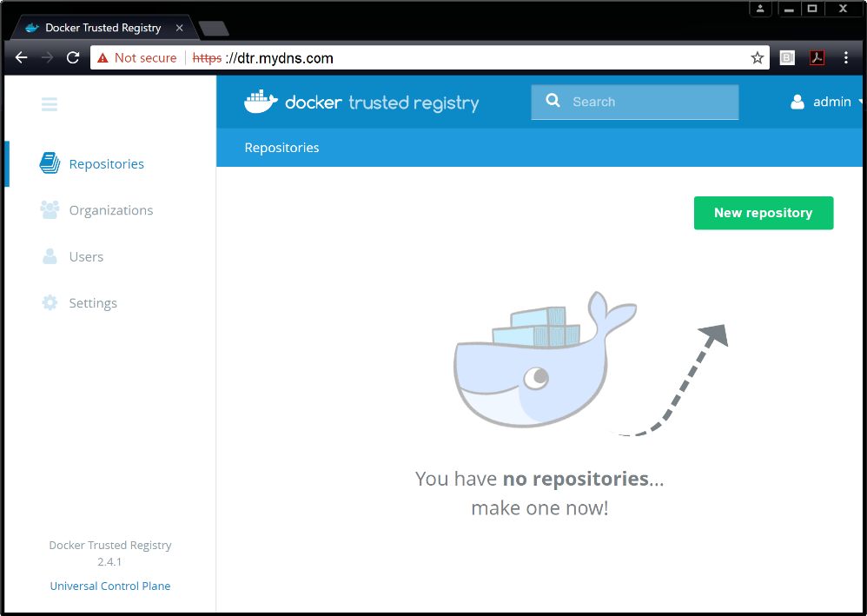Click the Docker Trusted Registry footer label
Screen dimensions: 867x616
tap(110, 546)
